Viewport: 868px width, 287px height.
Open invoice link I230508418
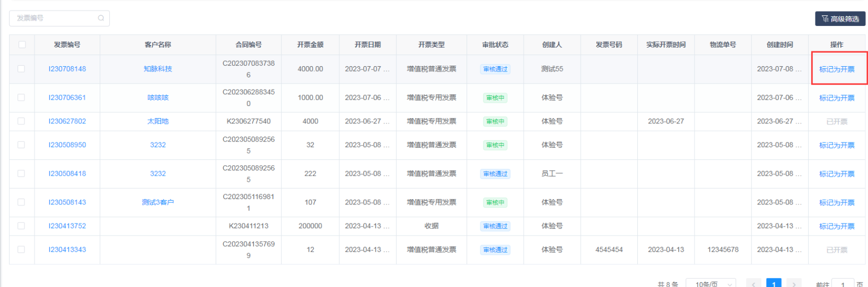tap(67, 173)
